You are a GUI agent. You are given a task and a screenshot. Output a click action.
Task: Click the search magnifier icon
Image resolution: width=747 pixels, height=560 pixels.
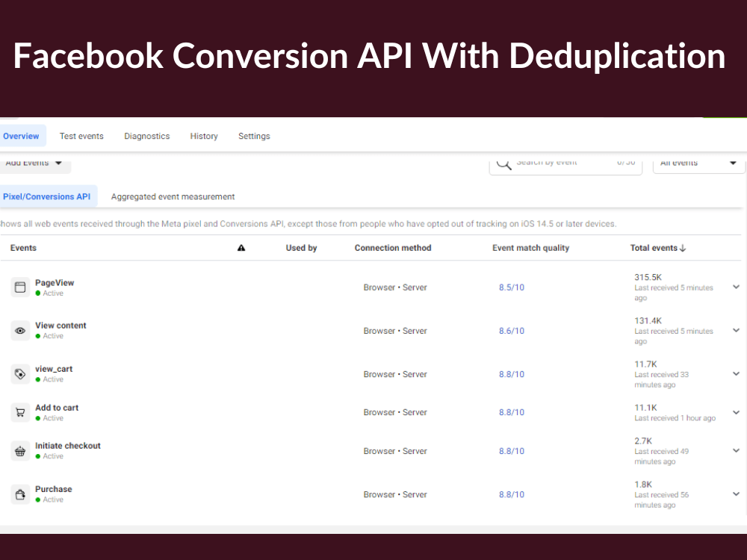(x=504, y=162)
